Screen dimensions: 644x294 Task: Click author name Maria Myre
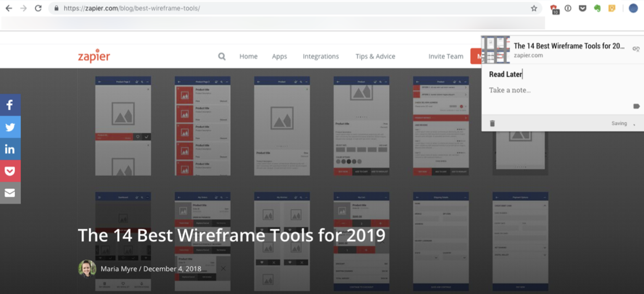pos(119,269)
